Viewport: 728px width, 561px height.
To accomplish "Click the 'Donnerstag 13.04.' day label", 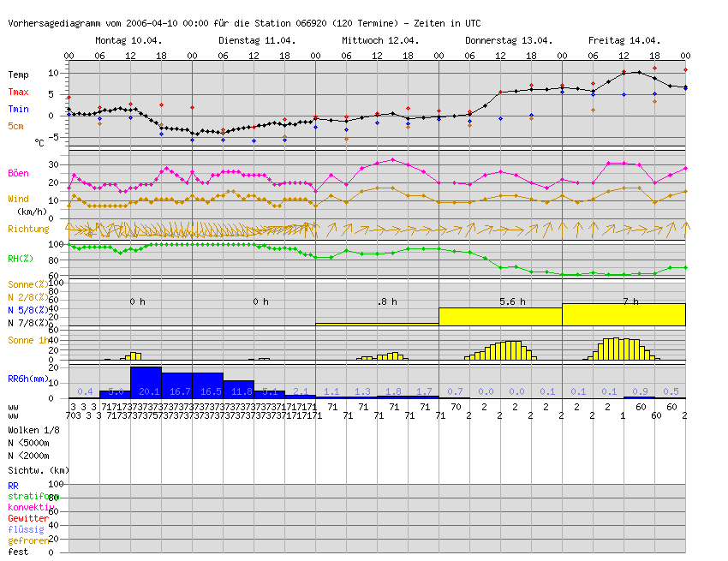I will click(x=509, y=40).
